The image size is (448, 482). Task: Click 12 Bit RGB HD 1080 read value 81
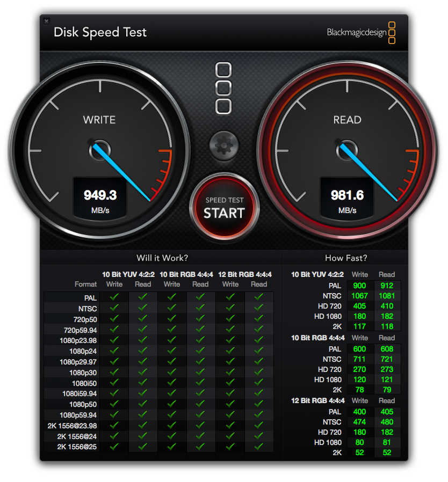387,442
